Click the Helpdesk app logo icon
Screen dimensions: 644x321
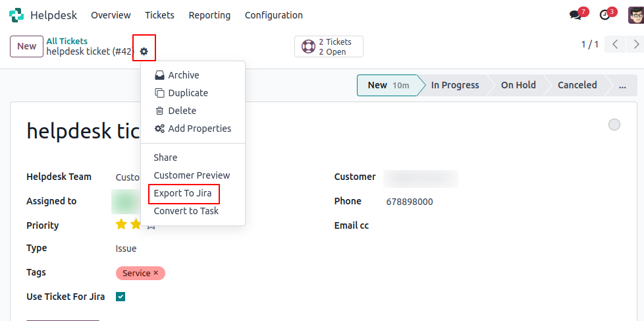[16, 15]
